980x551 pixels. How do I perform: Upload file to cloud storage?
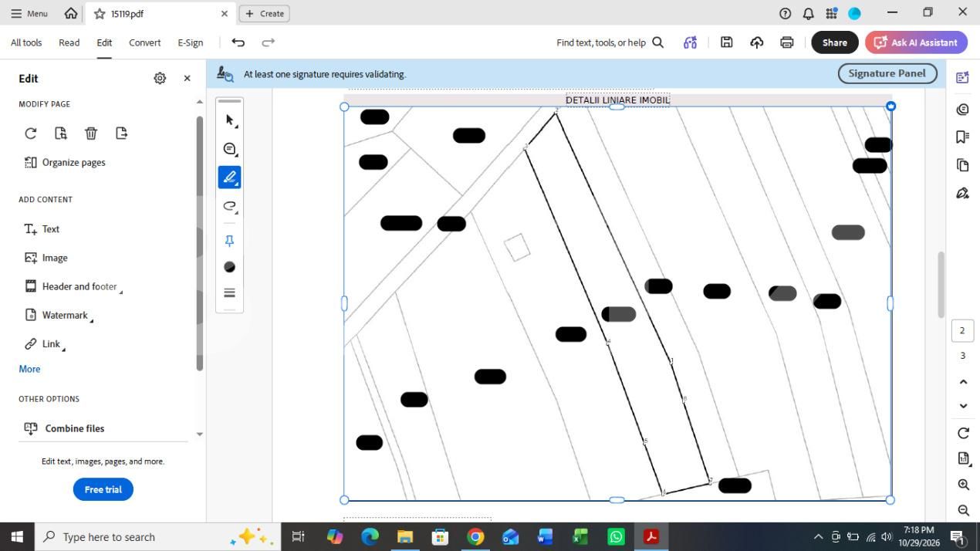pyautogui.click(x=756, y=42)
